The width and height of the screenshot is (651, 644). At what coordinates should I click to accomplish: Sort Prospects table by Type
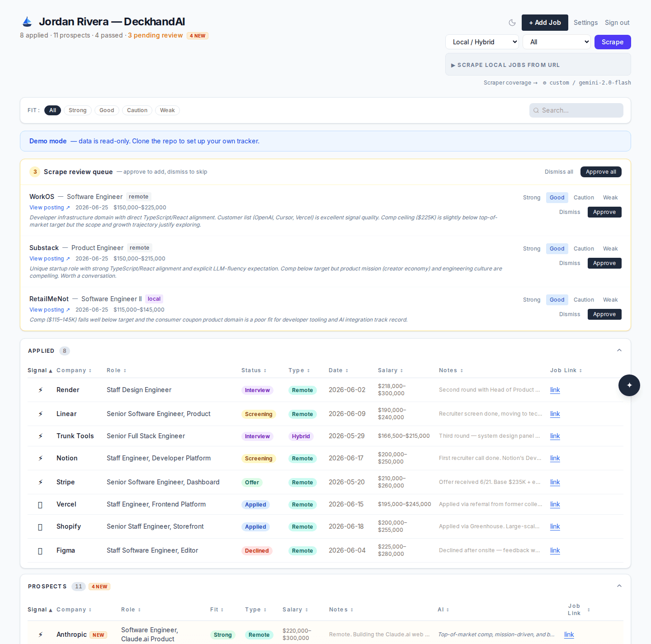coord(256,610)
